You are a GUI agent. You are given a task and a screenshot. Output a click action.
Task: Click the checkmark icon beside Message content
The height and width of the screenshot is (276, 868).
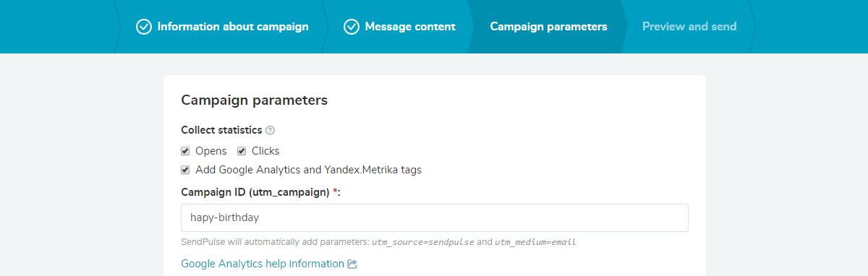[x=352, y=27]
